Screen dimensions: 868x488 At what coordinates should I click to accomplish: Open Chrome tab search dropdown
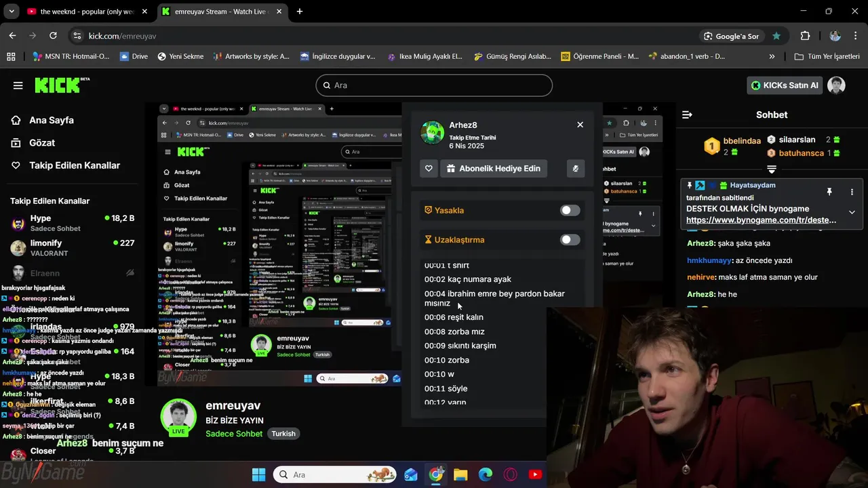click(x=12, y=12)
